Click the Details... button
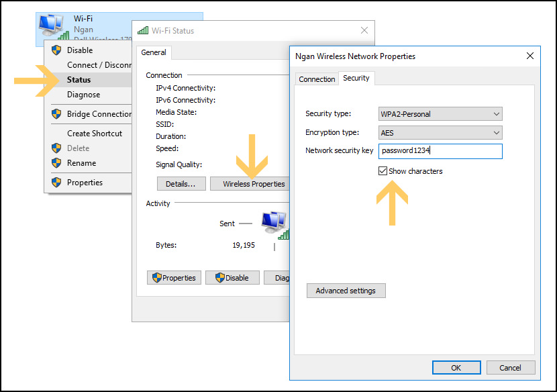This screenshot has width=557, height=392. (181, 184)
